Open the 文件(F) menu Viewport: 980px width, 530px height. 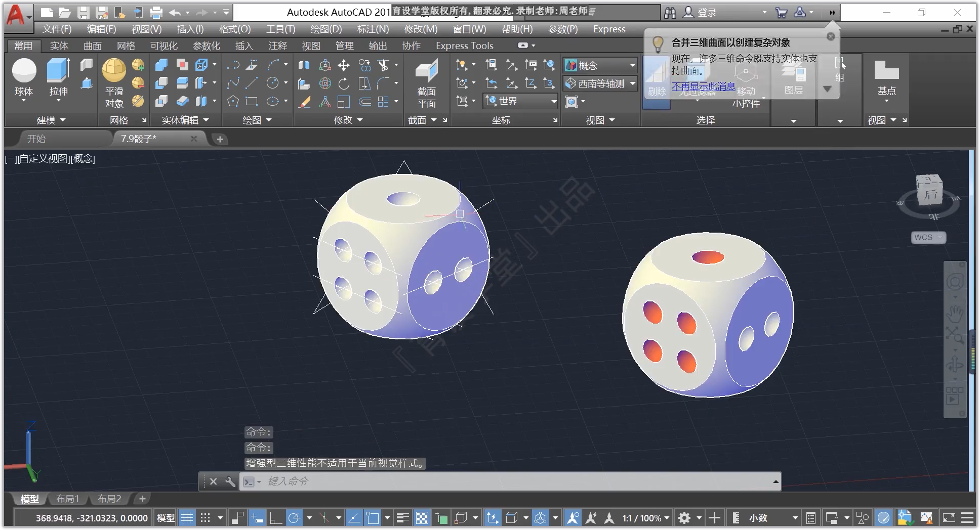pos(57,29)
